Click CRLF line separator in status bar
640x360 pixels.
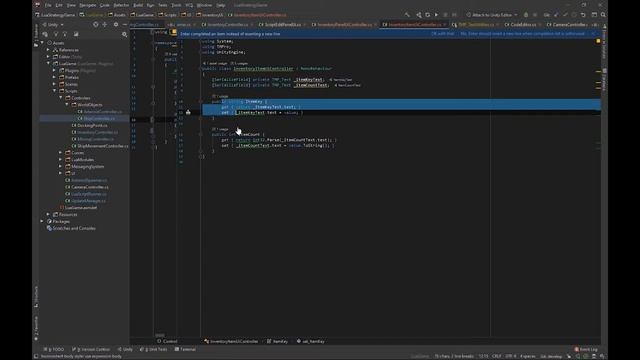(x=496, y=356)
